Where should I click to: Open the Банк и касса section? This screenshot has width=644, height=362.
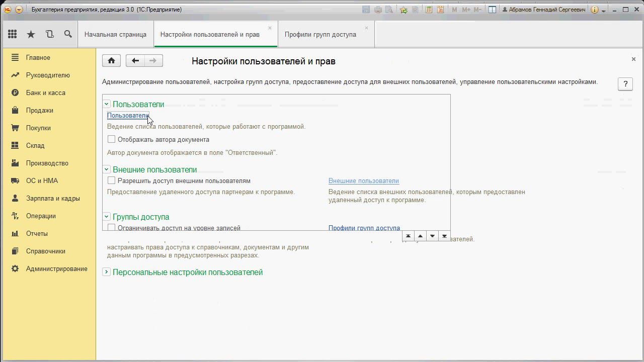coord(46,93)
